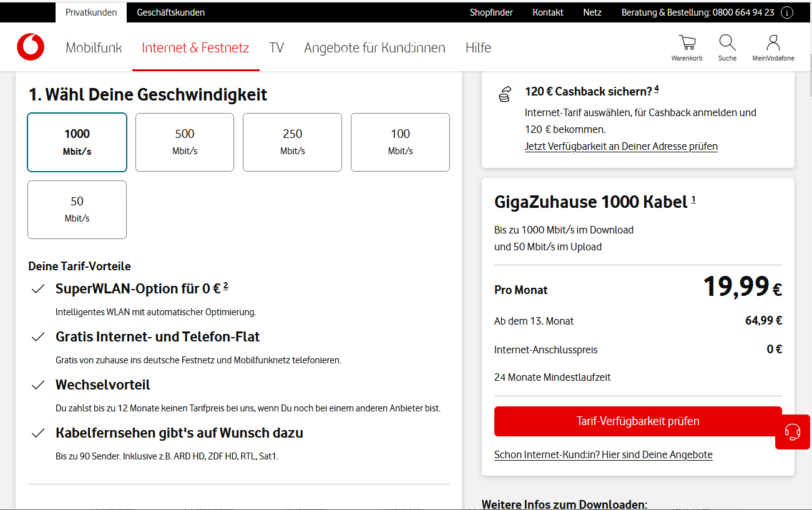
Task: Click the info icon beside hotline number
Action: 787,12
